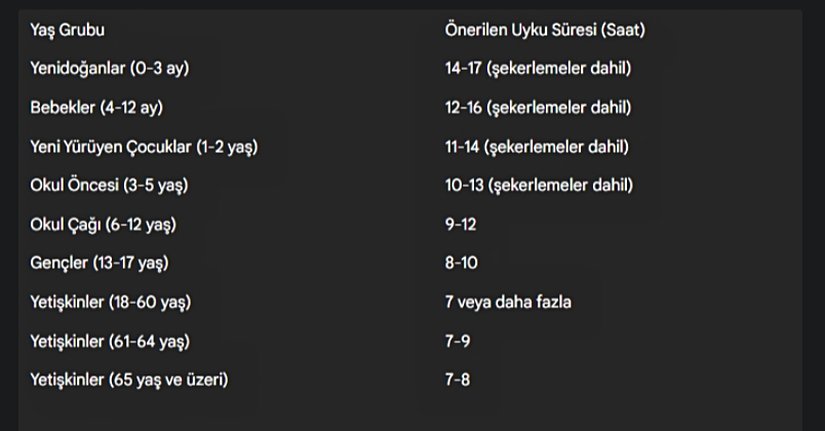Click the "11-14 (şekerlemeler dahil)" value
This screenshot has width=825, height=431.
[537, 147]
